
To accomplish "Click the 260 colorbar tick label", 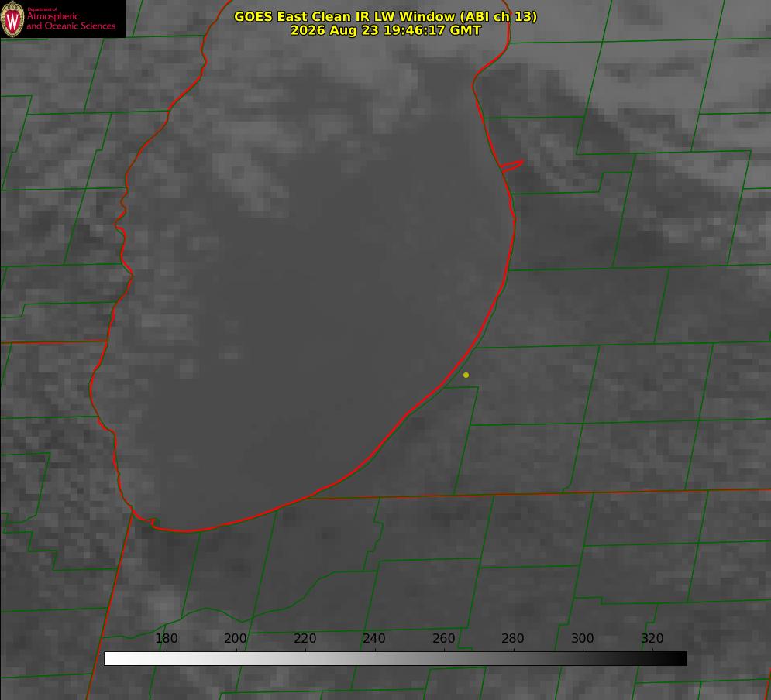I will pyautogui.click(x=443, y=638).
